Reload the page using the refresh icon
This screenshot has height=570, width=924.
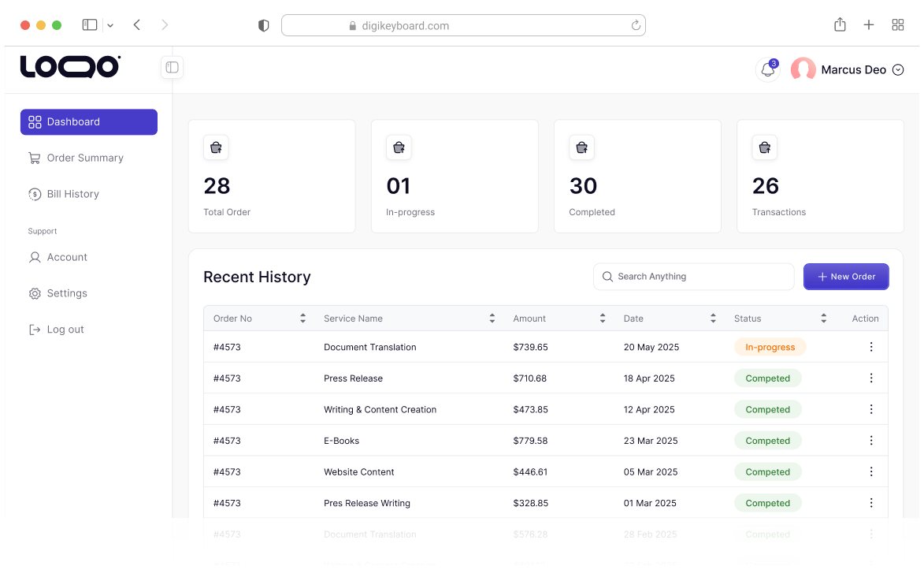(x=636, y=25)
